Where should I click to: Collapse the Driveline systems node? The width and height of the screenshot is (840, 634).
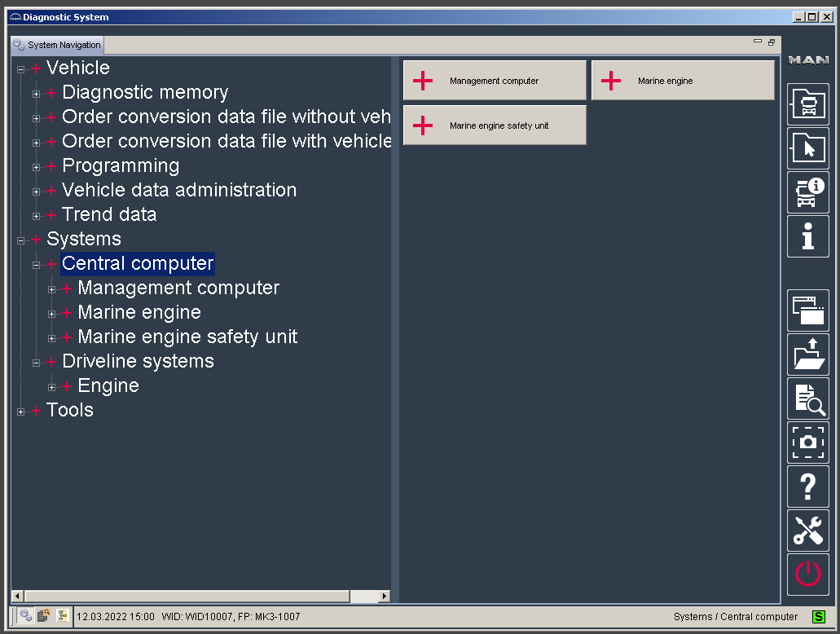(36, 363)
